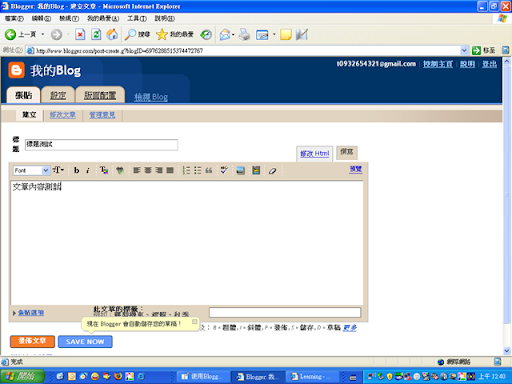Switch to the Edit Html tab

pyautogui.click(x=315, y=154)
